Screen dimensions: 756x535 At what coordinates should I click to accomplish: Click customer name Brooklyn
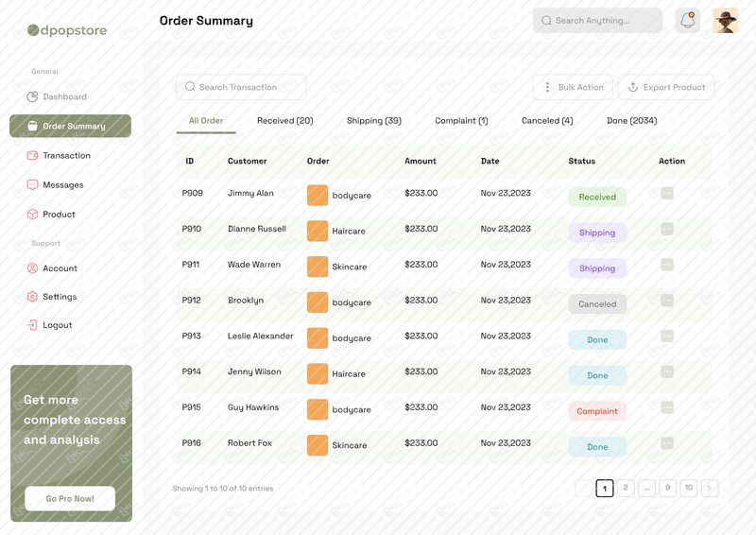coord(246,301)
